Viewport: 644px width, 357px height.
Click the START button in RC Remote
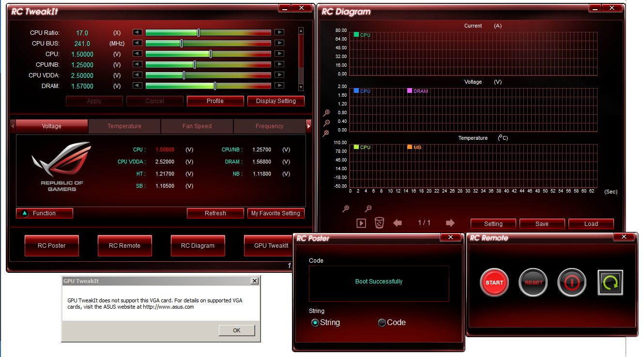[494, 283]
